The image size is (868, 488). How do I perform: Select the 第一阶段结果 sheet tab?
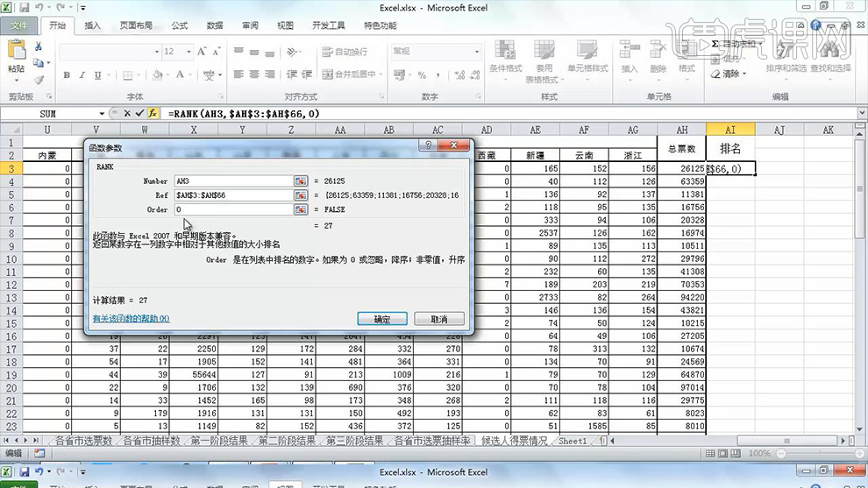pos(219,441)
